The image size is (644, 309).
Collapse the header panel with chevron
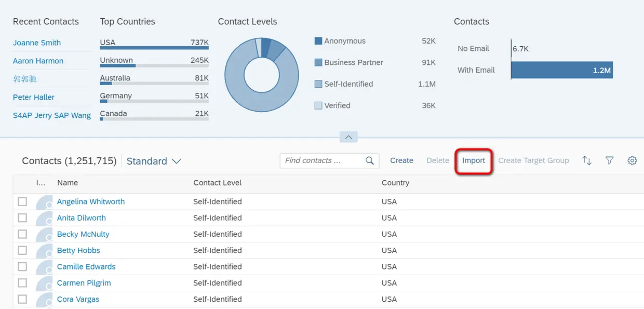348,138
